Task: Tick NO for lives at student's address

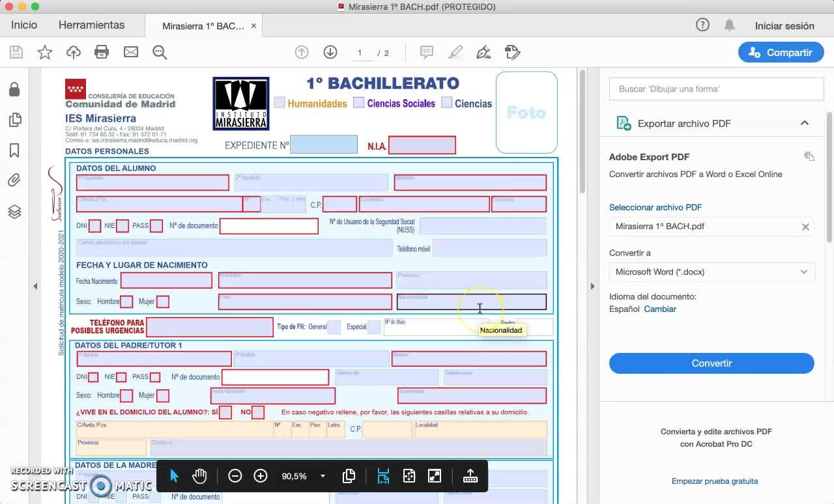Action: click(258, 412)
